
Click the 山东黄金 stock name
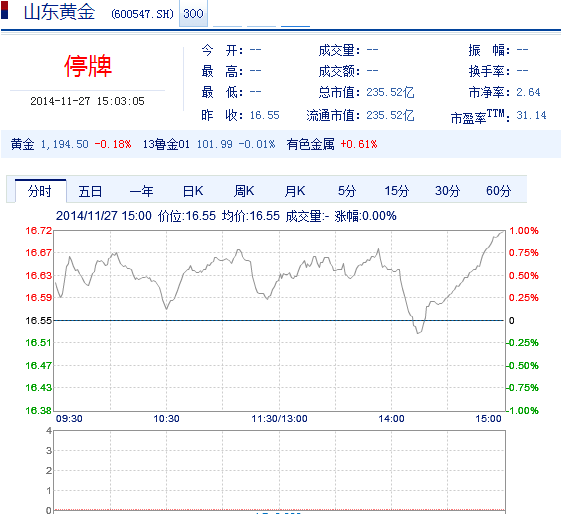pos(59,12)
